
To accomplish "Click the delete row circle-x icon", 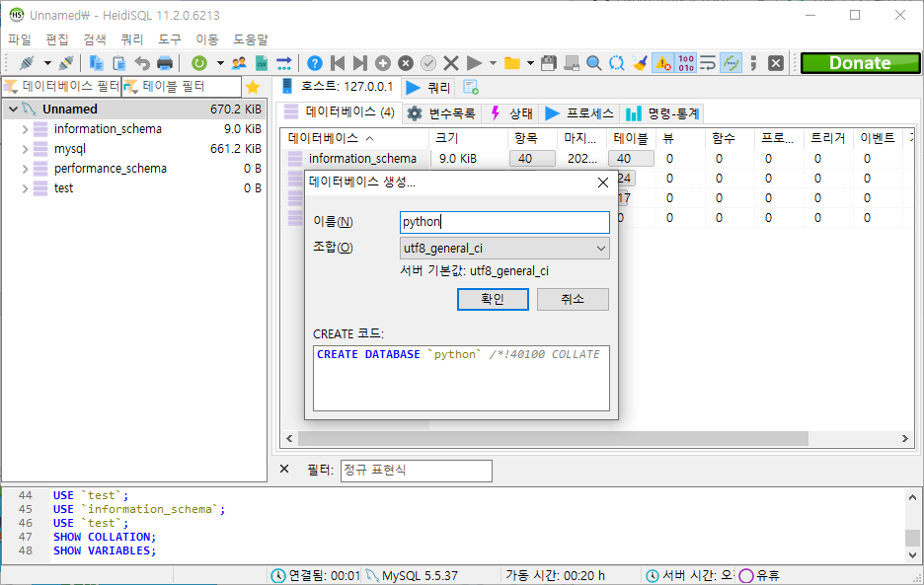I will (406, 63).
